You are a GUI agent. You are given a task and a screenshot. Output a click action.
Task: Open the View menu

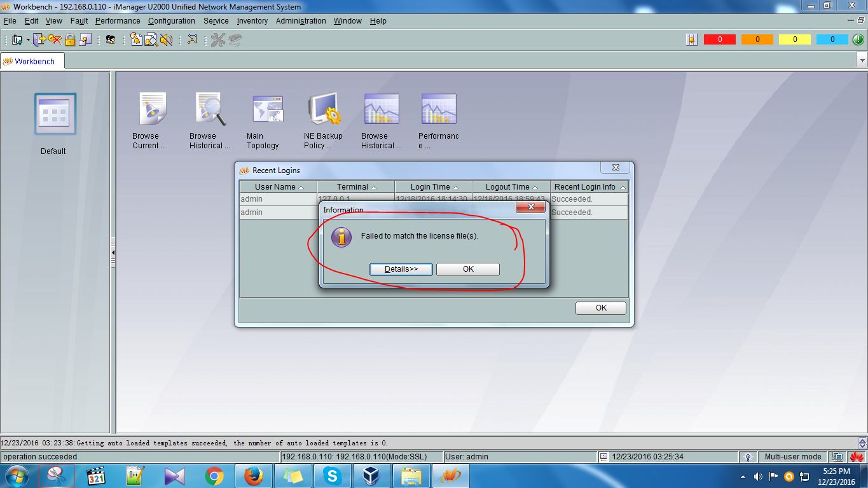point(54,20)
